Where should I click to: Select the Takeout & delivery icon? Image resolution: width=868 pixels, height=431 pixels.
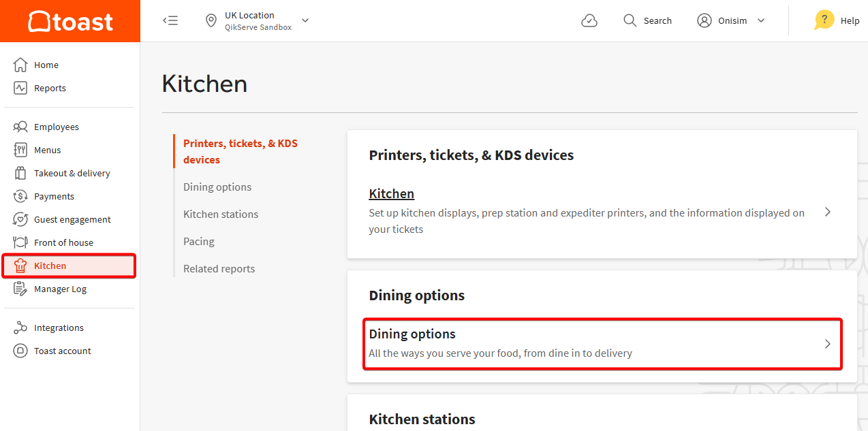[x=20, y=172]
